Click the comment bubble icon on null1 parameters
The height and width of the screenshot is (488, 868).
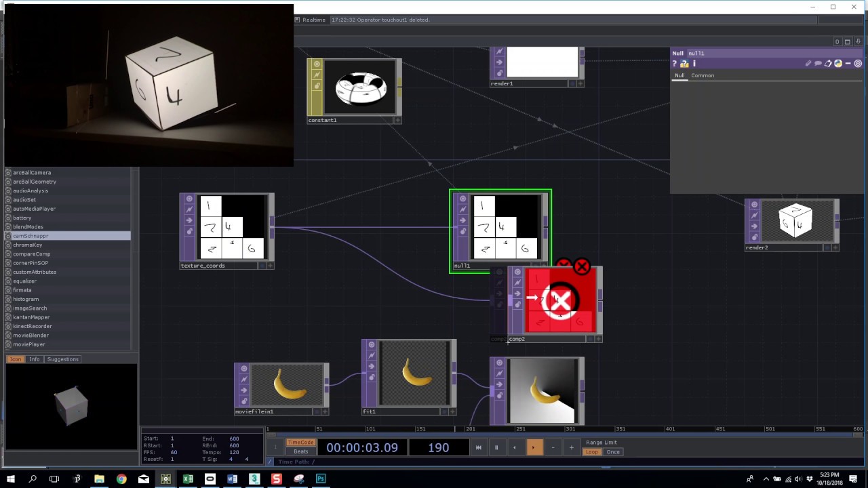pos(818,63)
